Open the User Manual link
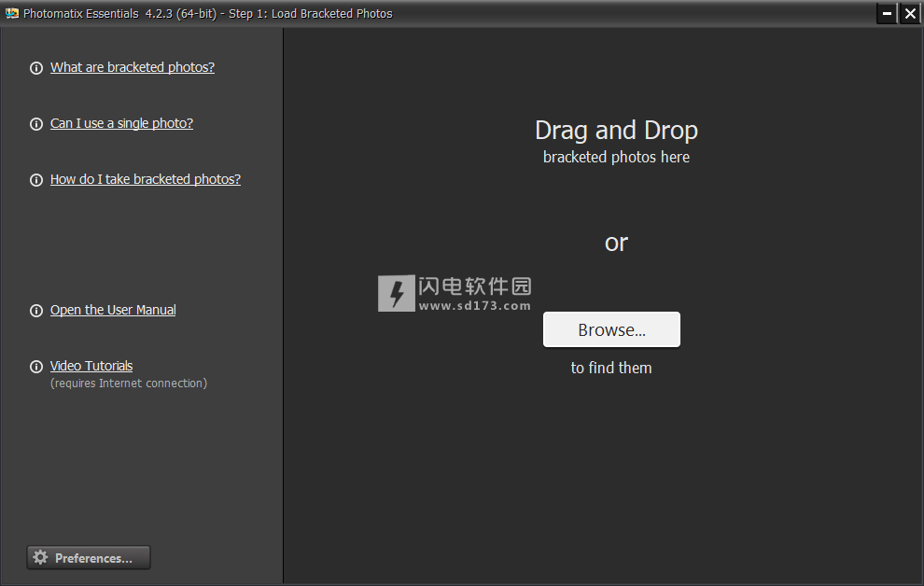This screenshot has height=586, width=924. 113,310
